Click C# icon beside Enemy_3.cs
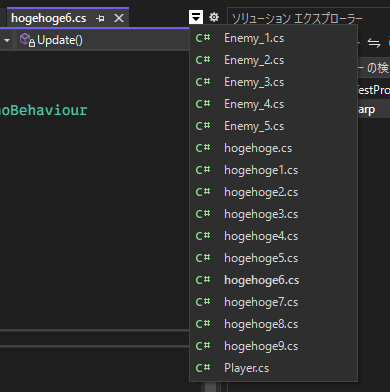This screenshot has height=392, width=390. 203,82
